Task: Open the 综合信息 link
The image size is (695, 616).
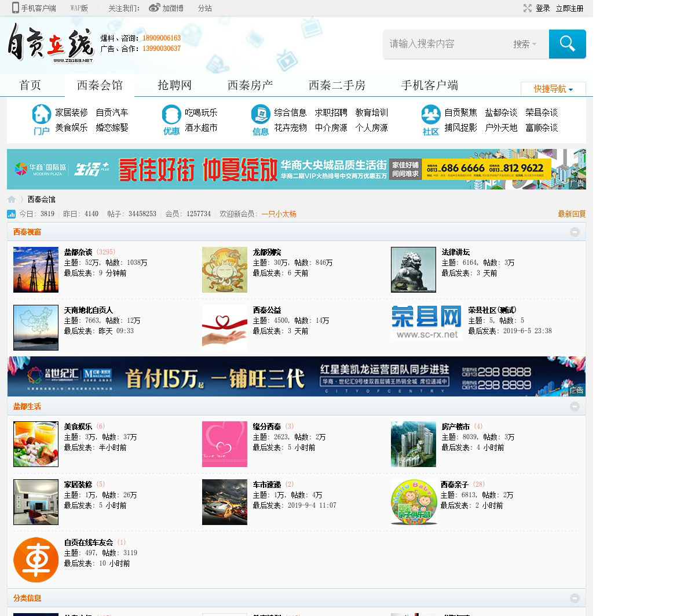Action: click(290, 112)
